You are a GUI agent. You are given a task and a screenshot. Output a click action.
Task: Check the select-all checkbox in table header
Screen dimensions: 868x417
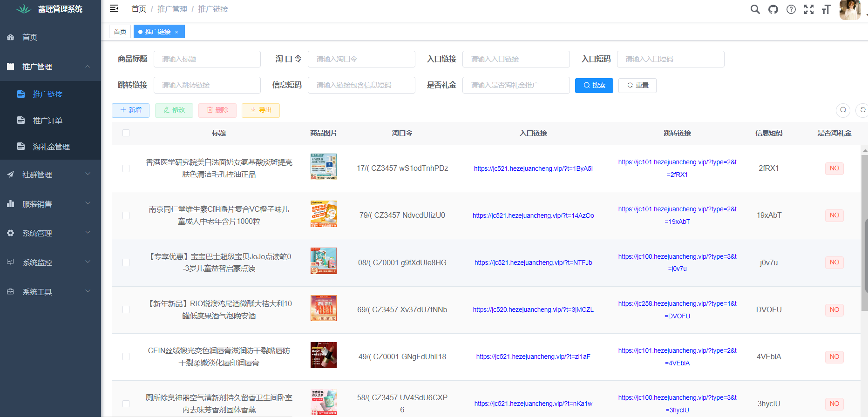(126, 133)
